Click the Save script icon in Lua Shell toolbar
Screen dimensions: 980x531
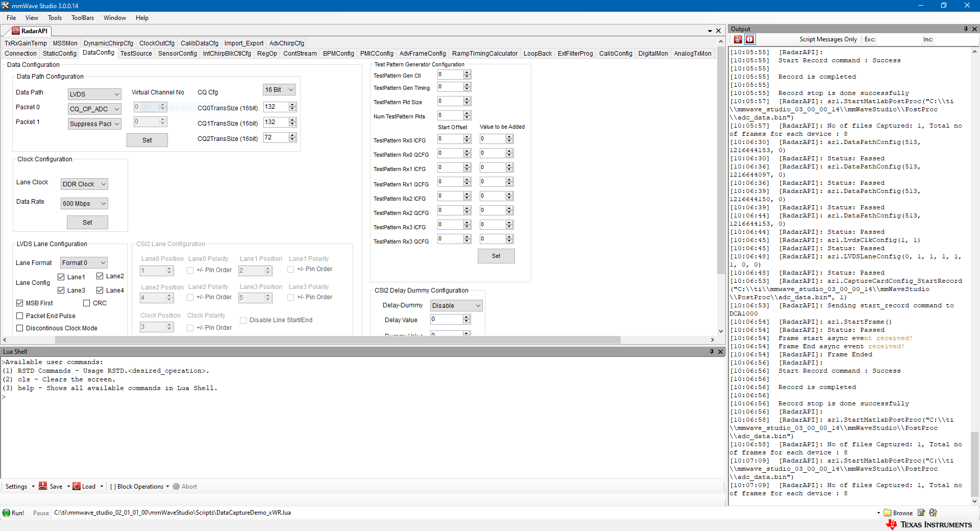coord(43,486)
